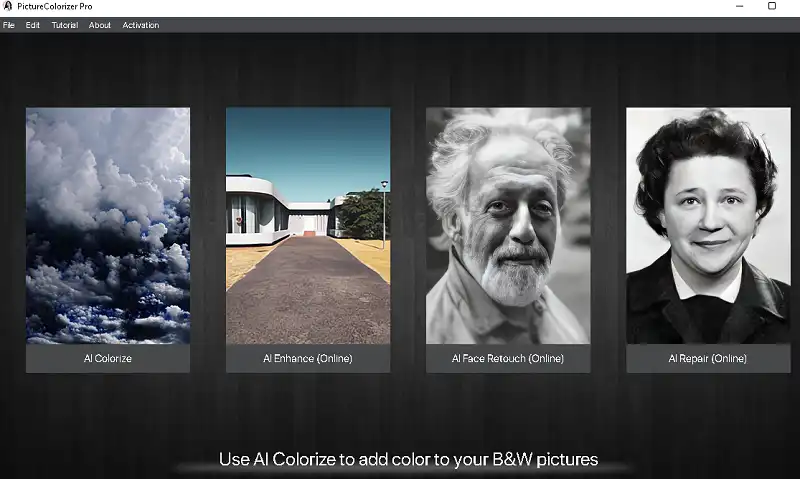Click the 'Use AI Colorize' caption text
This screenshot has height=479, width=800.
408,459
